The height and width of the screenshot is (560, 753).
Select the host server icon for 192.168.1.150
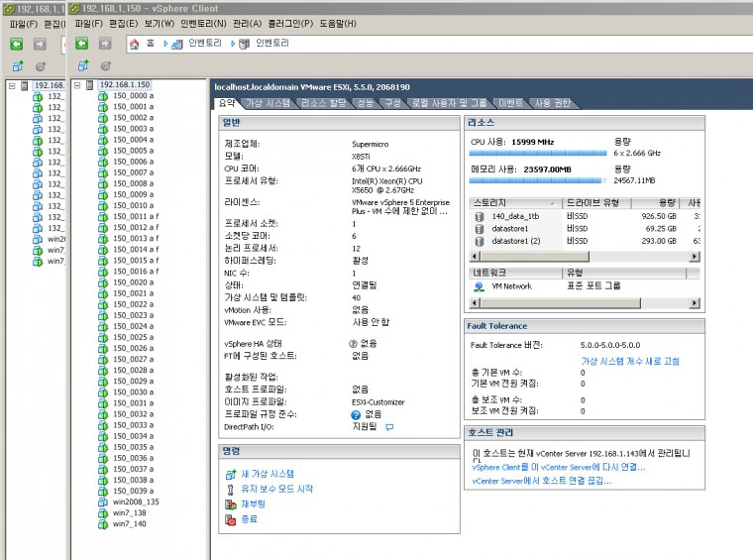pos(89,85)
